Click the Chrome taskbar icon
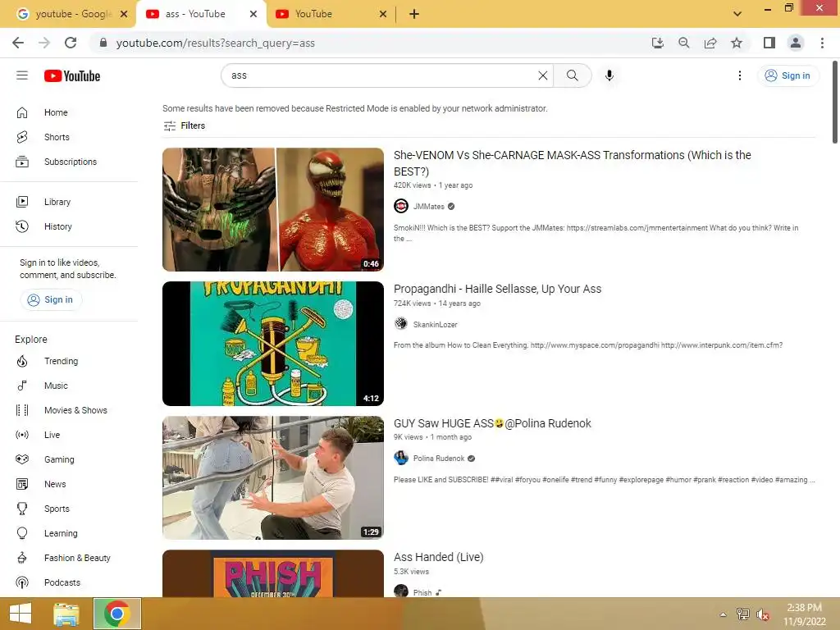This screenshot has height=630, width=840. (x=117, y=614)
